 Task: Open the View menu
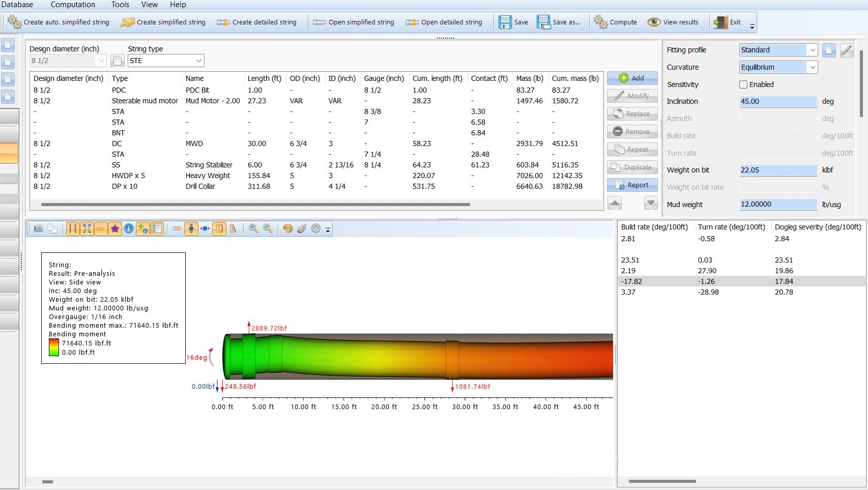point(149,5)
